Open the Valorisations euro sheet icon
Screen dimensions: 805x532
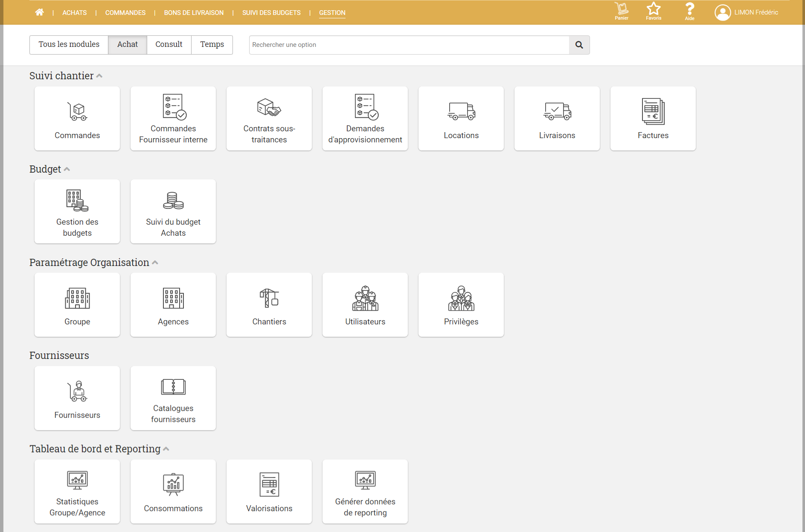[x=269, y=484]
